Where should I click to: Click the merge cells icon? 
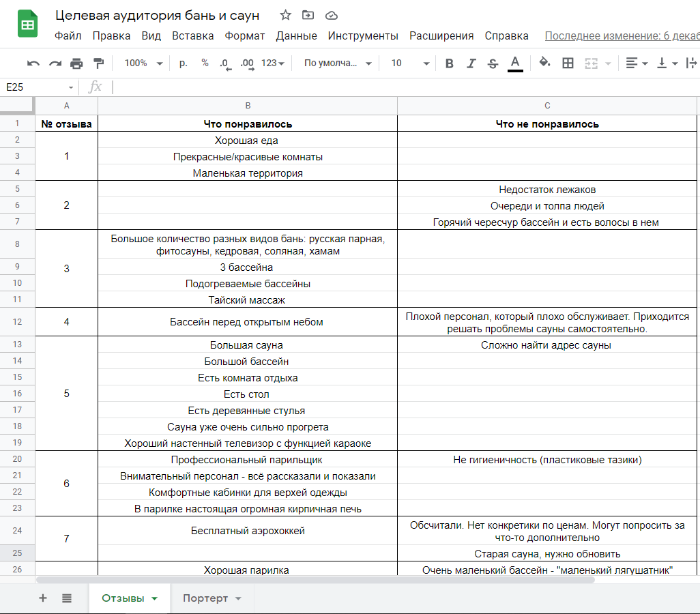coord(591,63)
